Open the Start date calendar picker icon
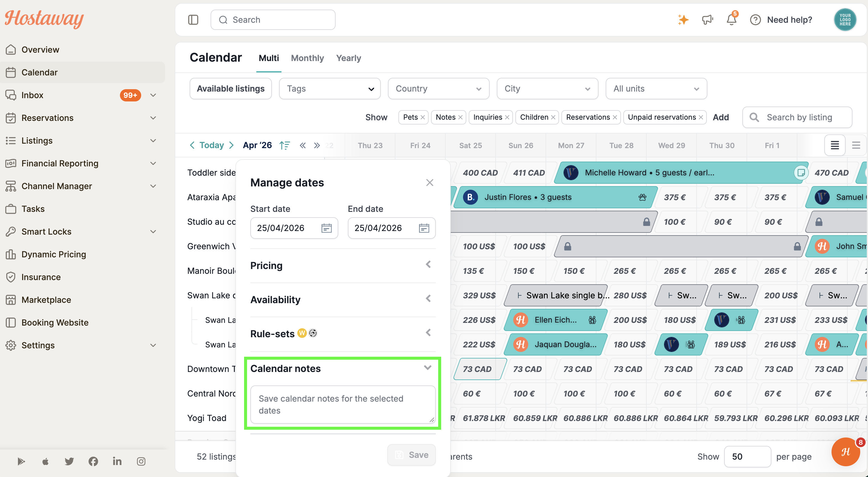This screenshot has width=868, height=477. coord(326,228)
